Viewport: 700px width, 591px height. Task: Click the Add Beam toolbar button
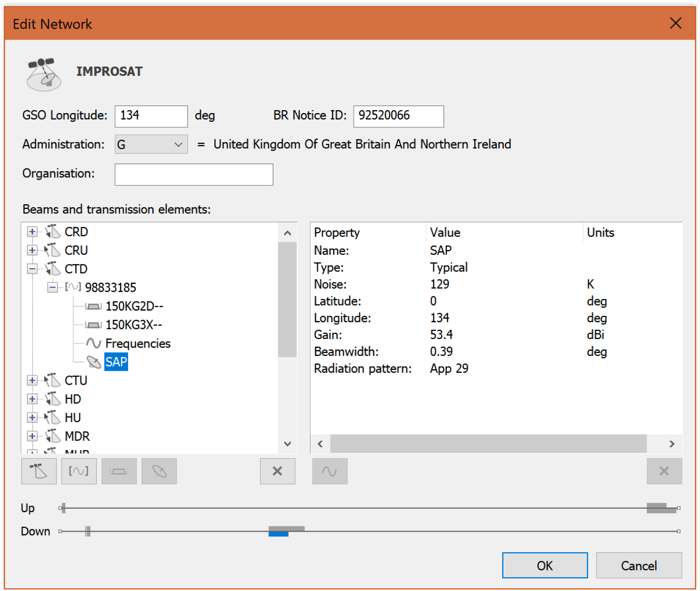tap(39, 471)
